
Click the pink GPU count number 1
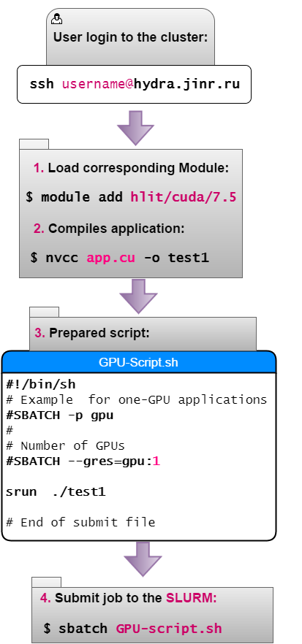coord(156,461)
